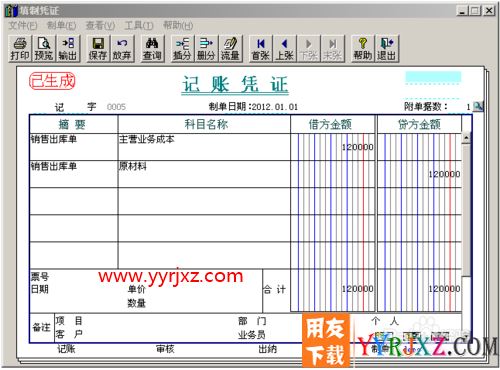Open print preview with 预览 icon
Image resolution: width=500 pixels, height=370 pixels.
(x=44, y=49)
